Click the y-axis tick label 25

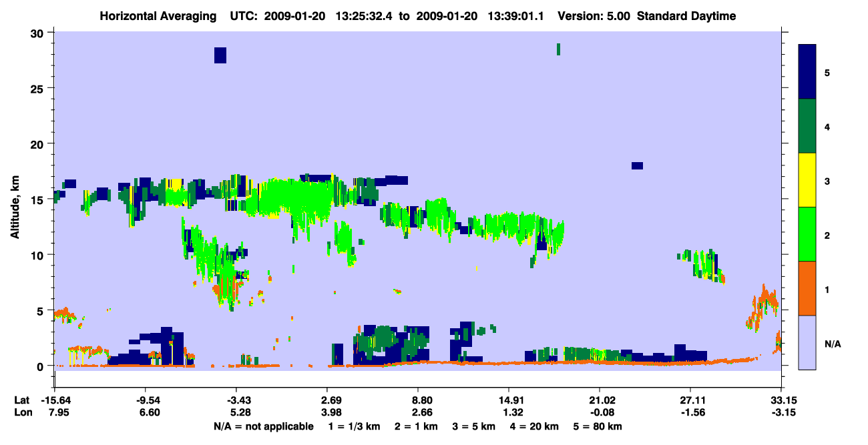pyautogui.click(x=38, y=89)
